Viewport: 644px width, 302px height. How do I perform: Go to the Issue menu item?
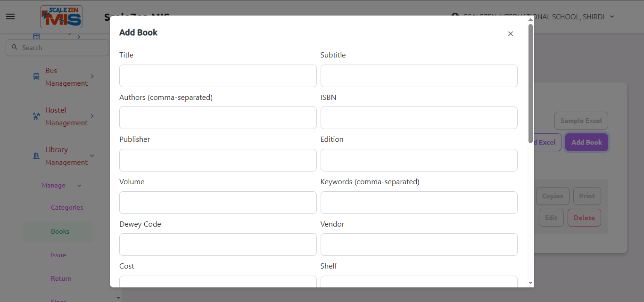(x=58, y=255)
